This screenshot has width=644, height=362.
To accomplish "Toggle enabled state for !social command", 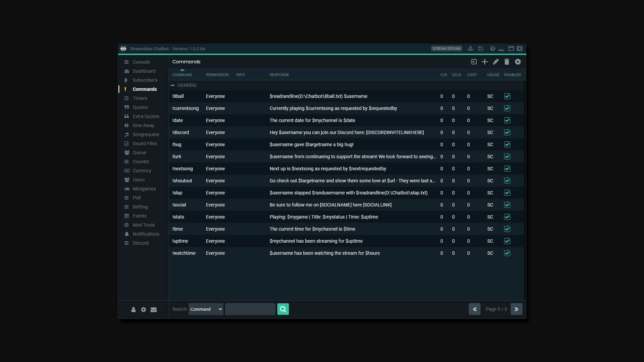I will coord(507,205).
